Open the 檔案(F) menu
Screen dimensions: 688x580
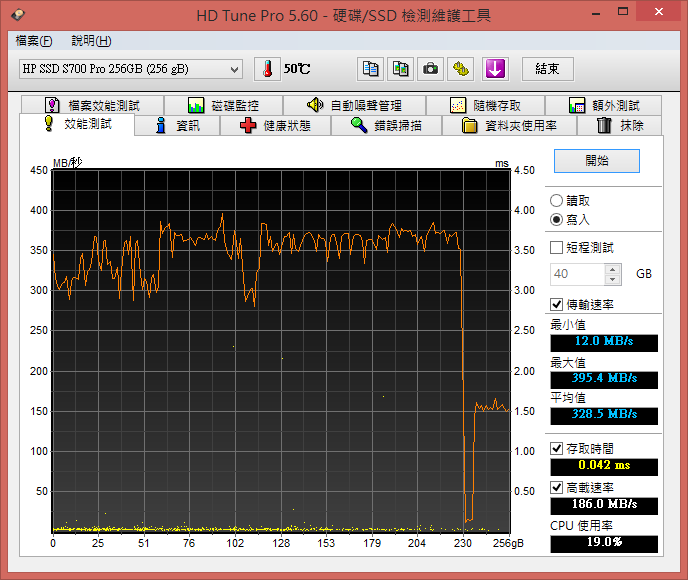[x=34, y=41]
